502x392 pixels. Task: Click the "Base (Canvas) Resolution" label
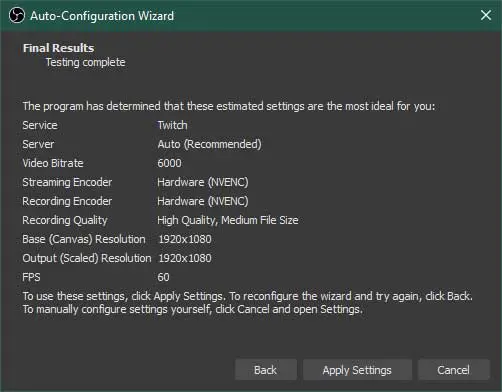coord(84,239)
